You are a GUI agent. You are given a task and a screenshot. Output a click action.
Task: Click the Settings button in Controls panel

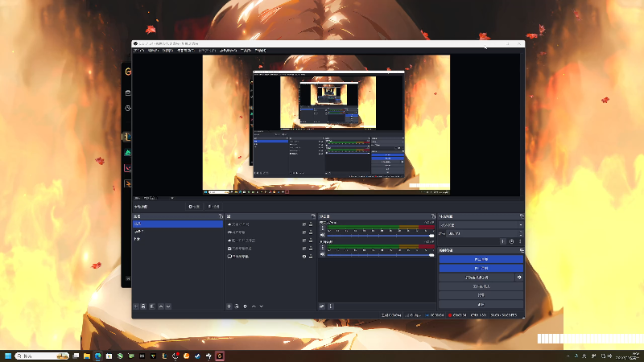(481, 294)
